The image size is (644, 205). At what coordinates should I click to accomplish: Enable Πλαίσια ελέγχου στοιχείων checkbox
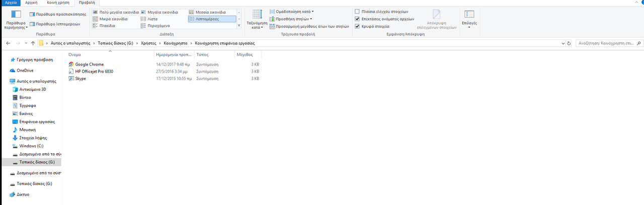pos(357,11)
